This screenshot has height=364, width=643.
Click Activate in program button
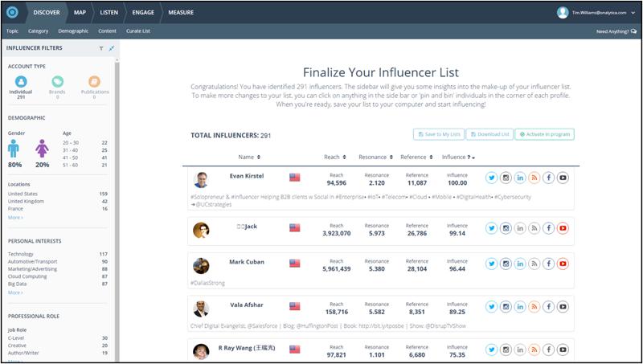click(x=545, y=134)
